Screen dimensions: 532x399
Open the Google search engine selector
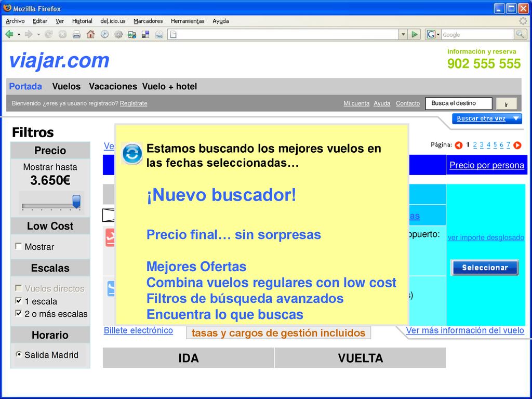pos(433,34)
